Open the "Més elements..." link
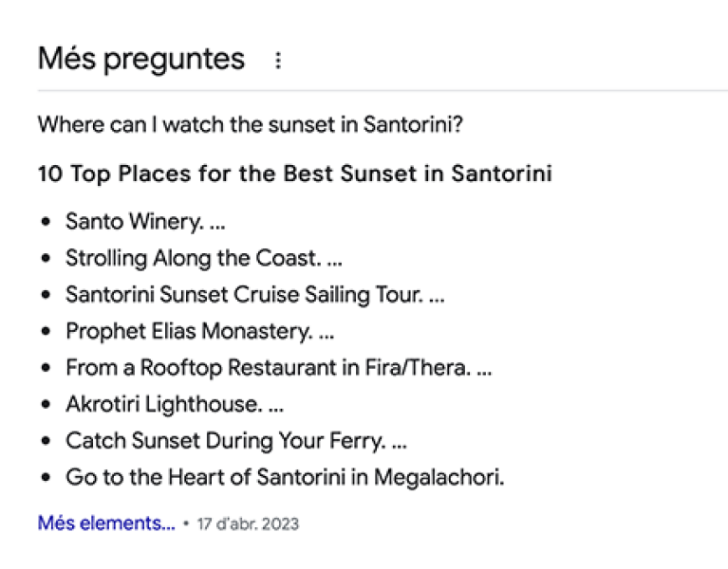This screenshot has width=728, height=569. (x=106, y=523)
